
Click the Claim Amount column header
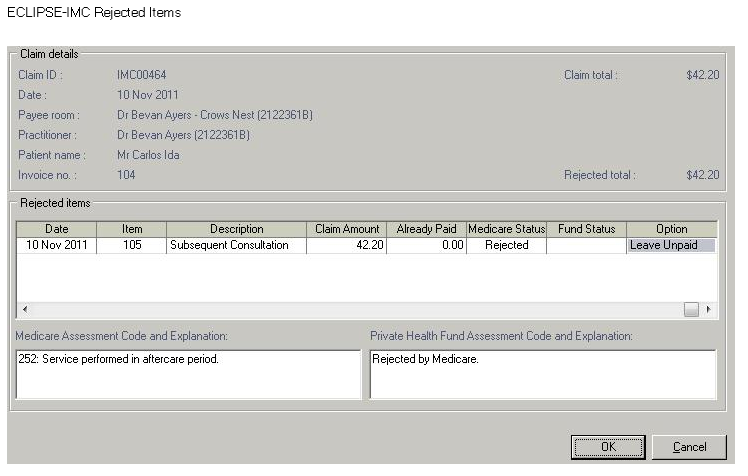click(346, 229)
